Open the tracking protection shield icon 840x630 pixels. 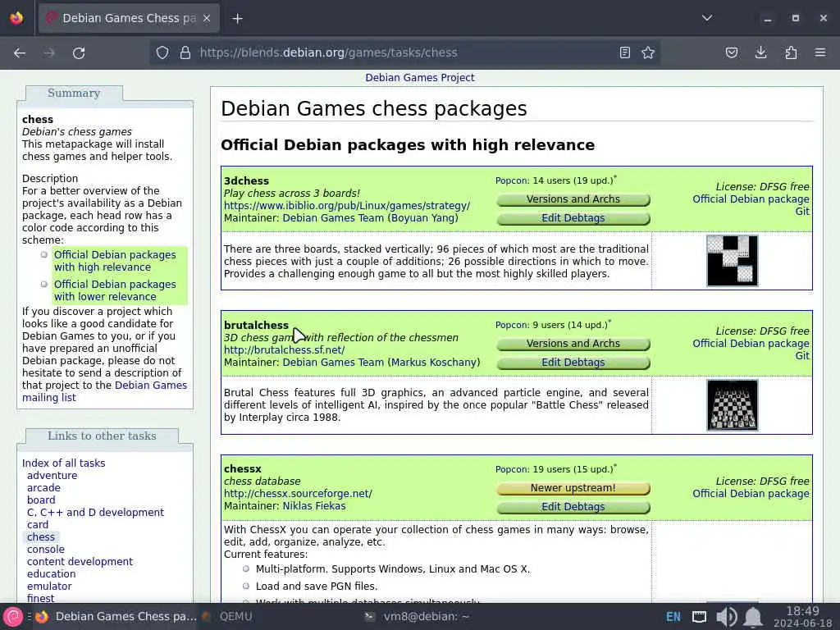tap(162, 52)
